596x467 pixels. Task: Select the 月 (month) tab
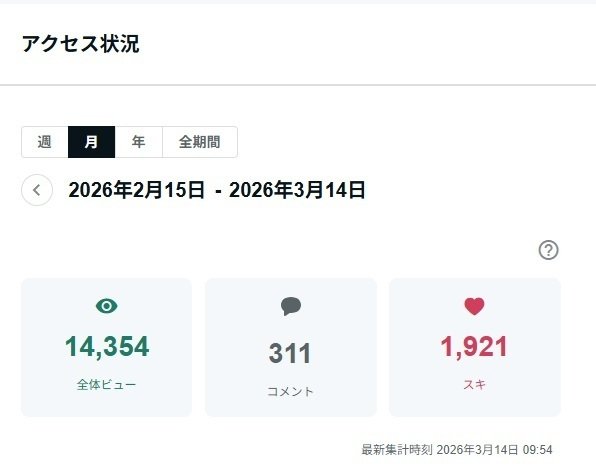tap(92, 142)
